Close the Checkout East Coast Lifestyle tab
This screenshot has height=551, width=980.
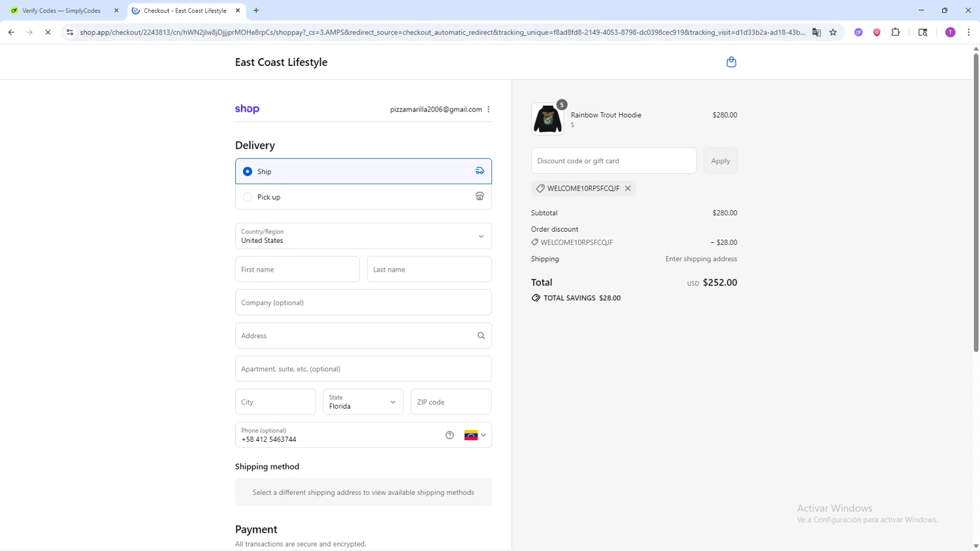tap(238, 10)
